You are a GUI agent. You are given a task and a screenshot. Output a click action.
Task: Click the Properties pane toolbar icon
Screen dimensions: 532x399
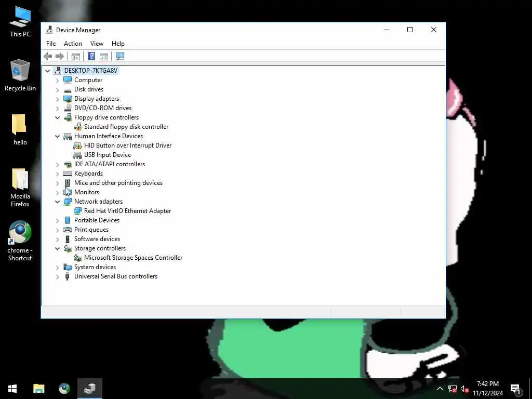point(104,56)
